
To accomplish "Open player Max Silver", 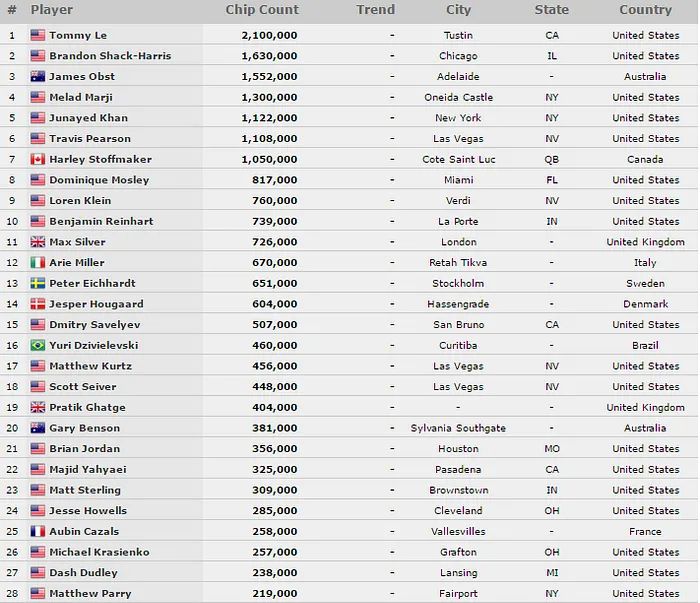I will (x=77, y=242).
